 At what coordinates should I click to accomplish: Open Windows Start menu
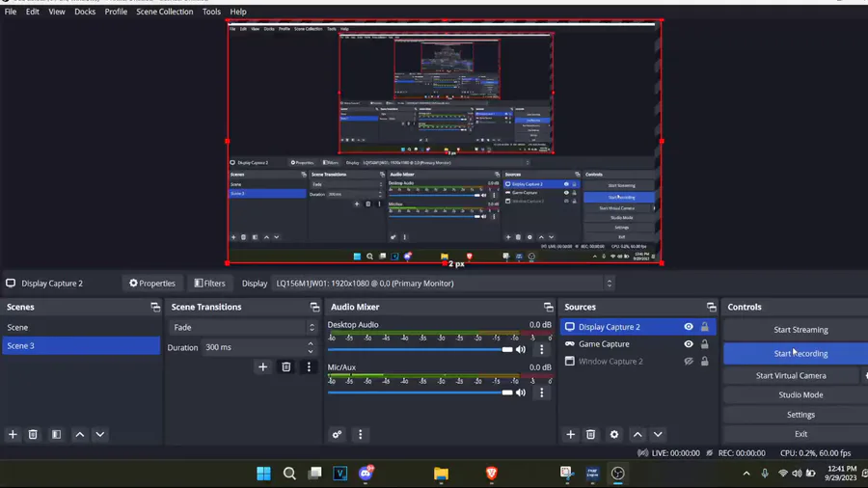(x=264, y=474)
